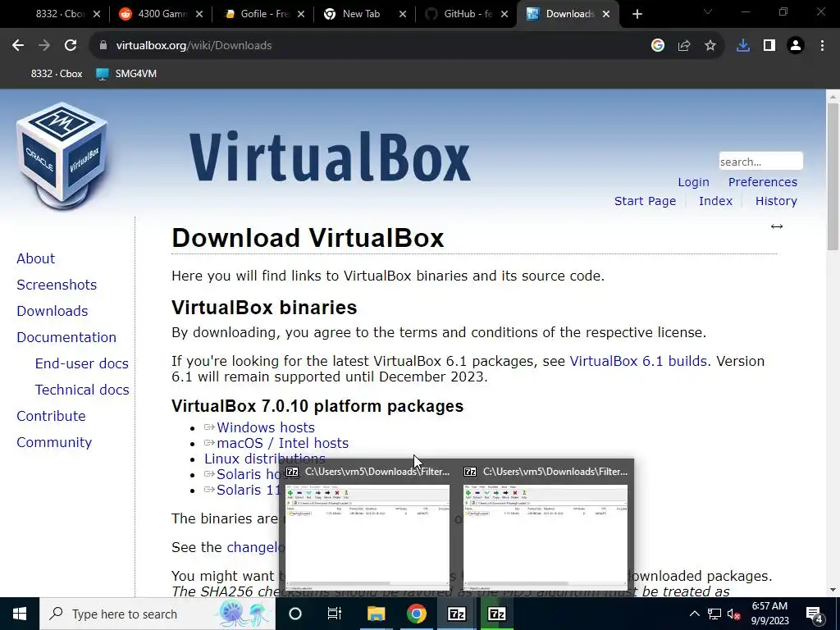Close the Gofile tab
Viewport: 840px width, 630px height.
pyautogui.click(x=301, y=14)
